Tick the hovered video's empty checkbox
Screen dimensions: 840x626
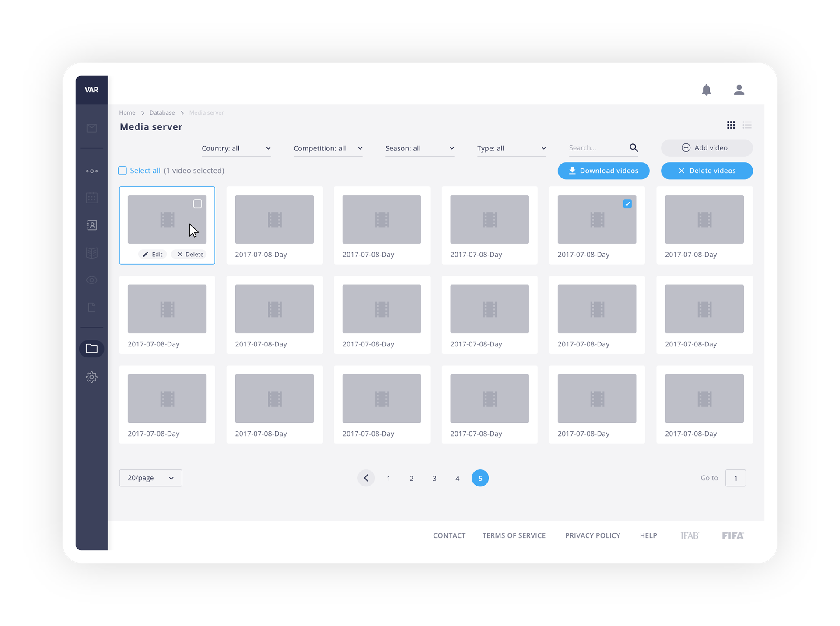(x=197, y=204)
